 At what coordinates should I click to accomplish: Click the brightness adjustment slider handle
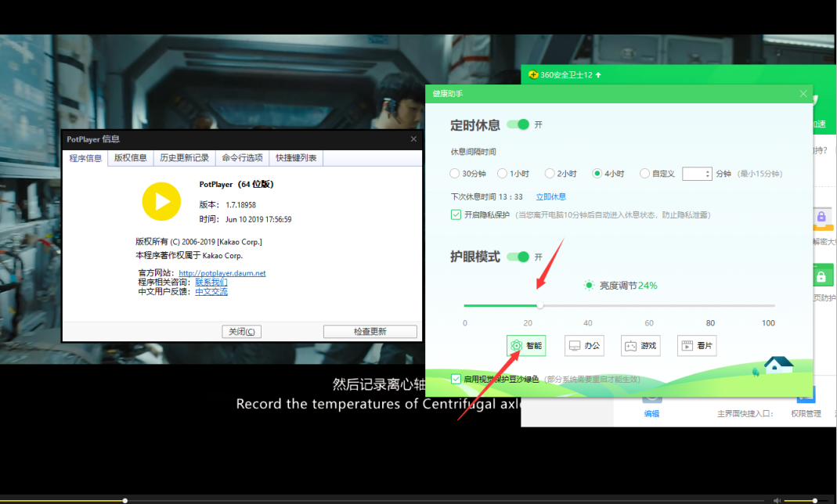point(539,305)
